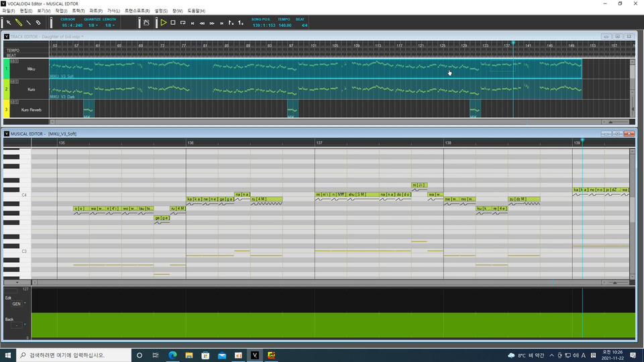The image size is (644, 362).
Task: Musical editor vertical scrollbar
Action: (x=633, y=213)
